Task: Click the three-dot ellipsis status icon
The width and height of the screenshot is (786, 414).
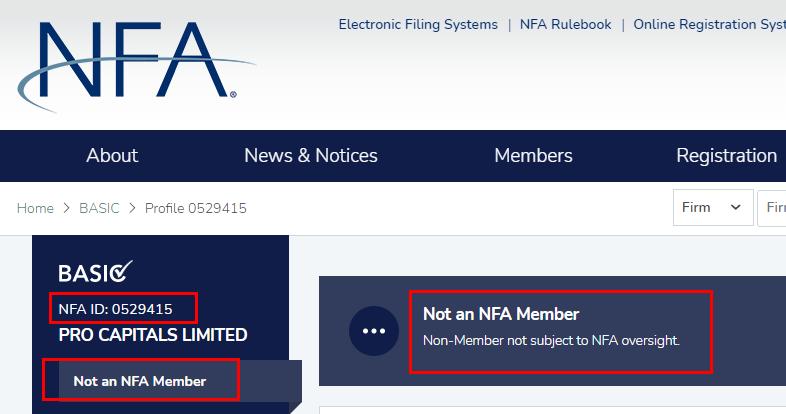Action: tap(373, 331)
